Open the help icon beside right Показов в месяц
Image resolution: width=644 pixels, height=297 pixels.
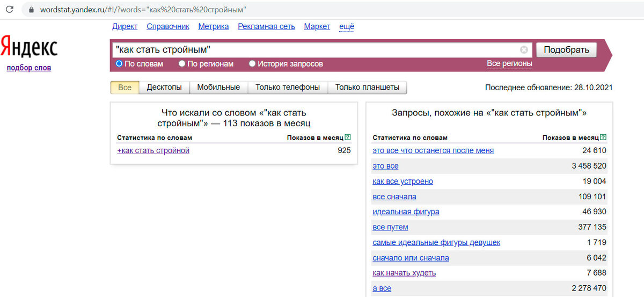pyautogui.click(x=603, y=137)
